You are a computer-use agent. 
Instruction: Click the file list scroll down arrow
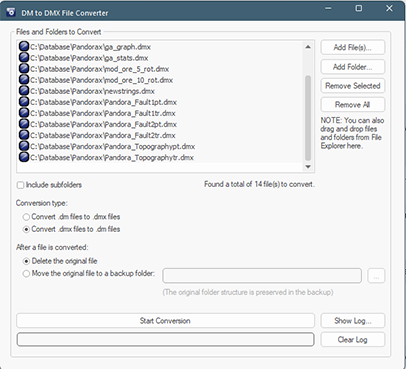click(x=308, y=167)
